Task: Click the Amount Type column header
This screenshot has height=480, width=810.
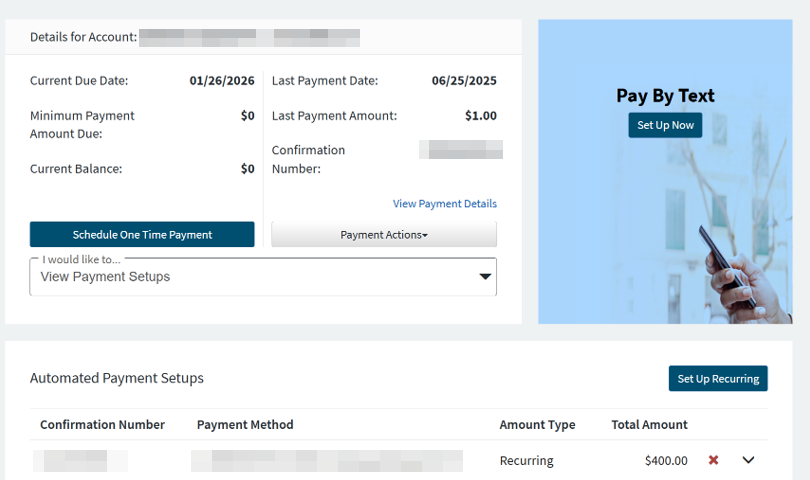Action: pyautogui.click(x=537, y=425)
